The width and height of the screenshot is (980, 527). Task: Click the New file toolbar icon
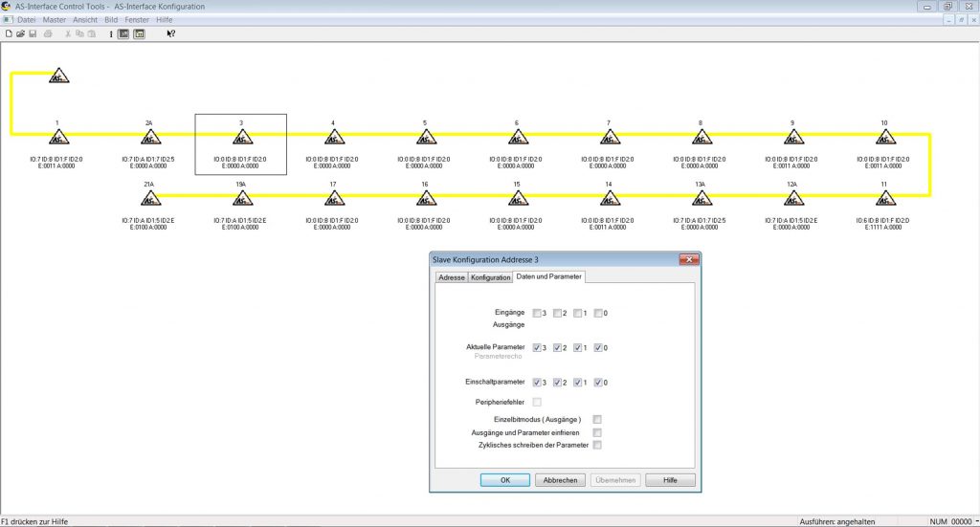click(9, 33)
